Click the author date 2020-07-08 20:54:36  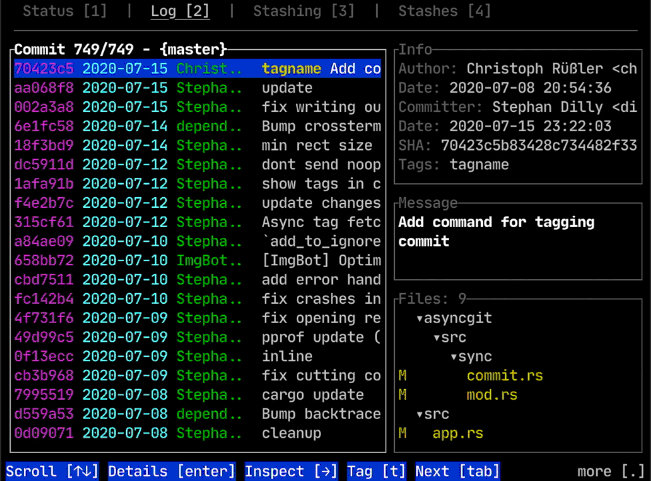point(530,88)
